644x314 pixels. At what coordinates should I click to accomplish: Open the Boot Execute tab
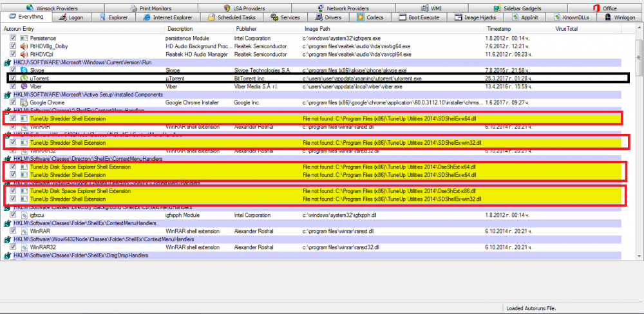(x=419, y=17)
